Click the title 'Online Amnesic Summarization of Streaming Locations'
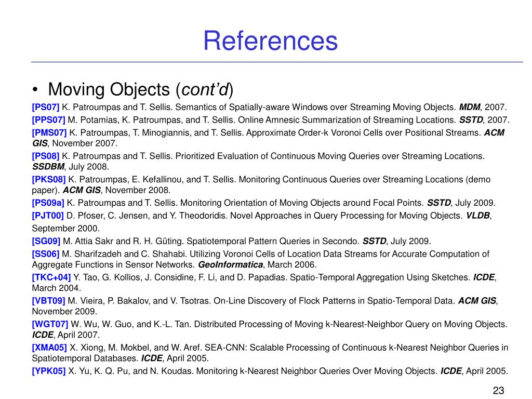Screen dimensions: 532x399 347,120
